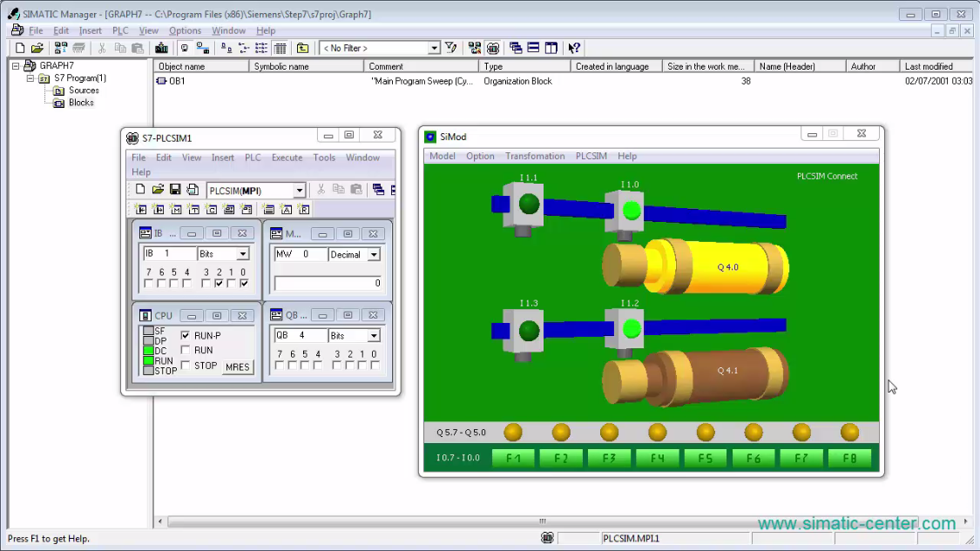Toggle bit 7 checkbox of QB 4
This screenshot has height=551, width=980.
[280, 366]
